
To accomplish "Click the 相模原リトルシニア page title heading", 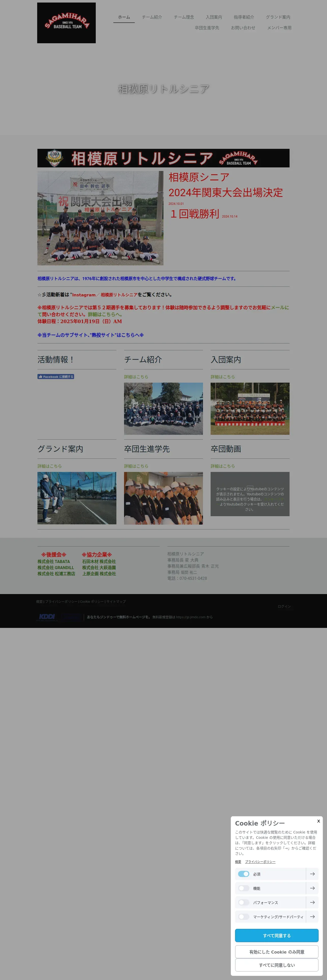I will [x=164, y=89].
